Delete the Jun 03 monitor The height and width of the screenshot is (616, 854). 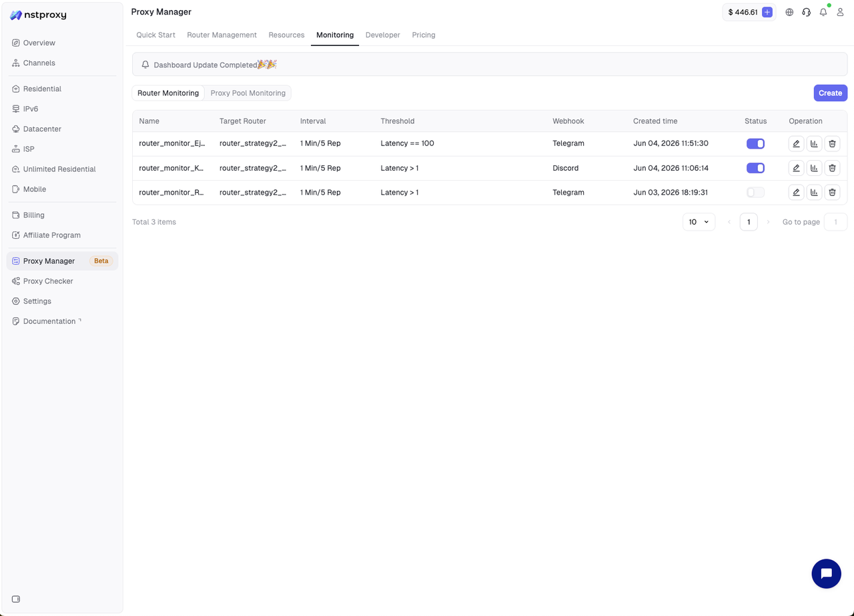[x=832, y=192]
